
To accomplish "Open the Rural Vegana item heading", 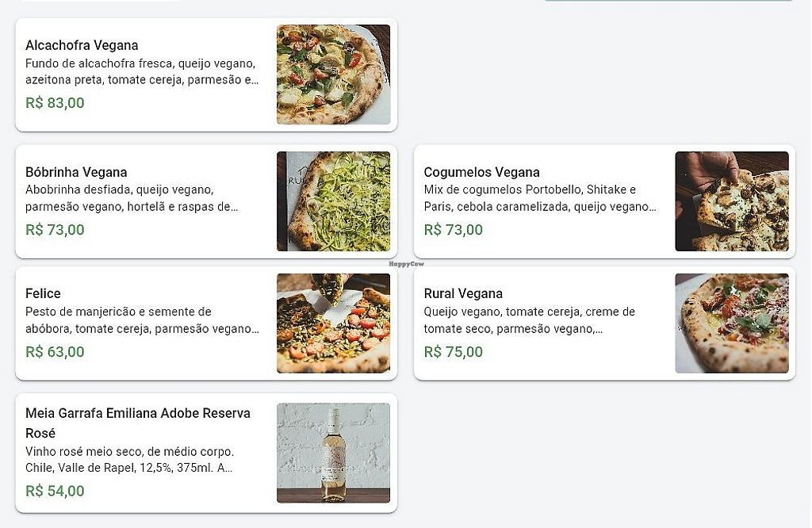I will coord(463,293).
